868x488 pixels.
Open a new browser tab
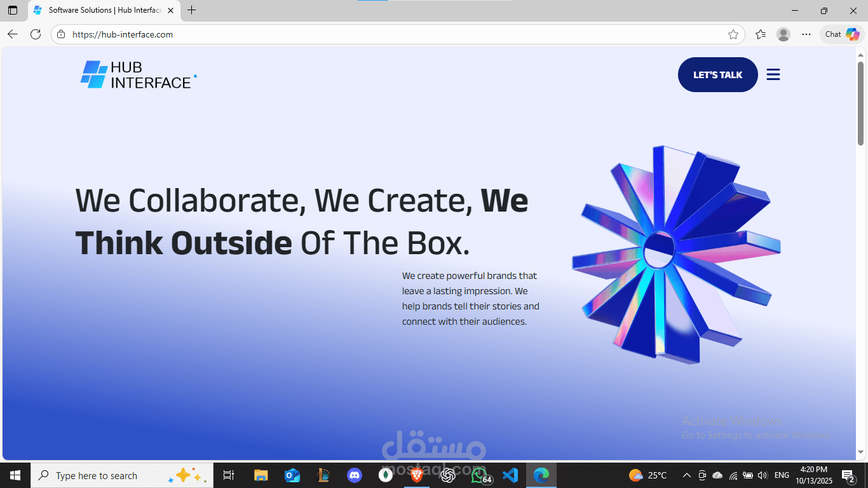[x=191, y=10]
